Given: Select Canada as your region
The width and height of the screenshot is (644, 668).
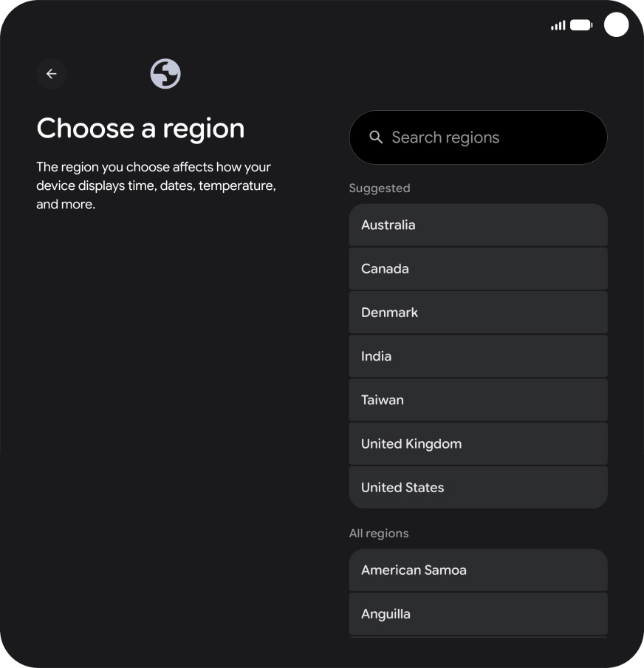Looking at the screenshot, I should [478, 268].
